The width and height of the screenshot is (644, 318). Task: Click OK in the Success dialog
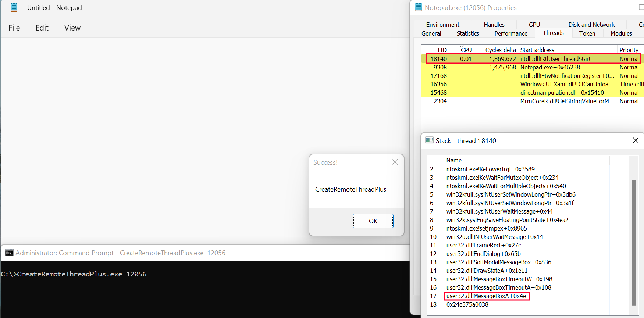pos(373,221)
